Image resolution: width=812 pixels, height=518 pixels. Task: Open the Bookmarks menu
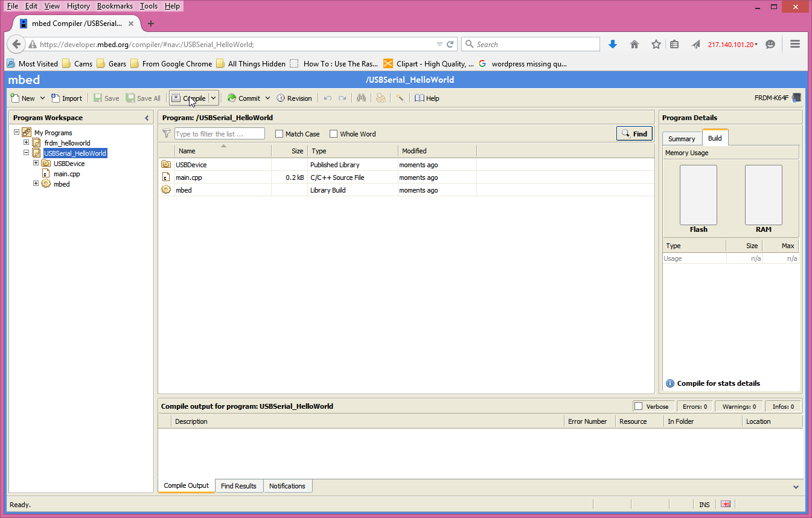coord(115,6)
